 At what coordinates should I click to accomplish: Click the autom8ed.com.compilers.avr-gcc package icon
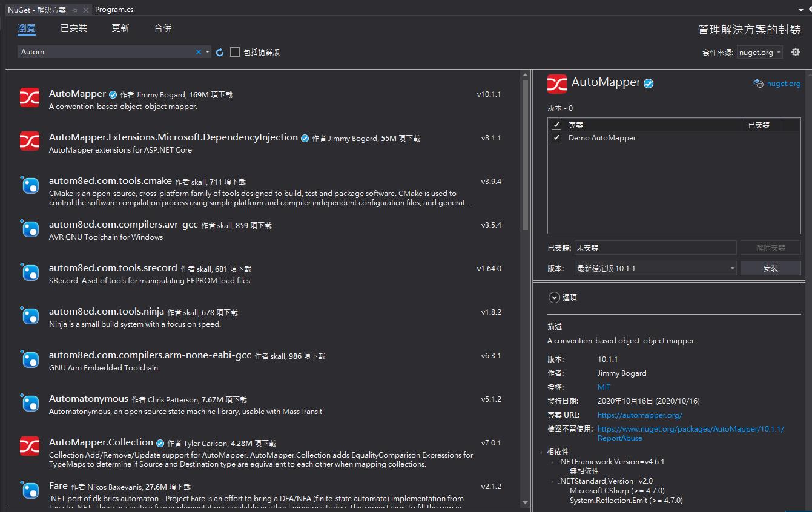tap(30, 228)
